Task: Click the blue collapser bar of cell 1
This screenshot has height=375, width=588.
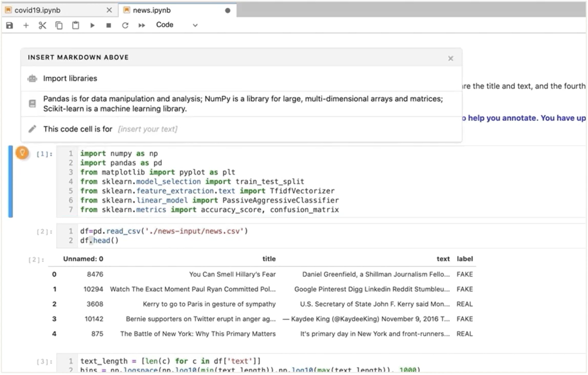Action: tap(11, 181)
